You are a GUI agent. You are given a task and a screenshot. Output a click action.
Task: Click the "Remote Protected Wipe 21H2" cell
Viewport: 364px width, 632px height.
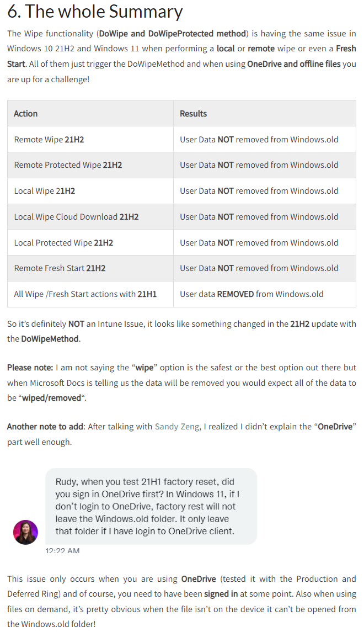(x=68, y=165)
